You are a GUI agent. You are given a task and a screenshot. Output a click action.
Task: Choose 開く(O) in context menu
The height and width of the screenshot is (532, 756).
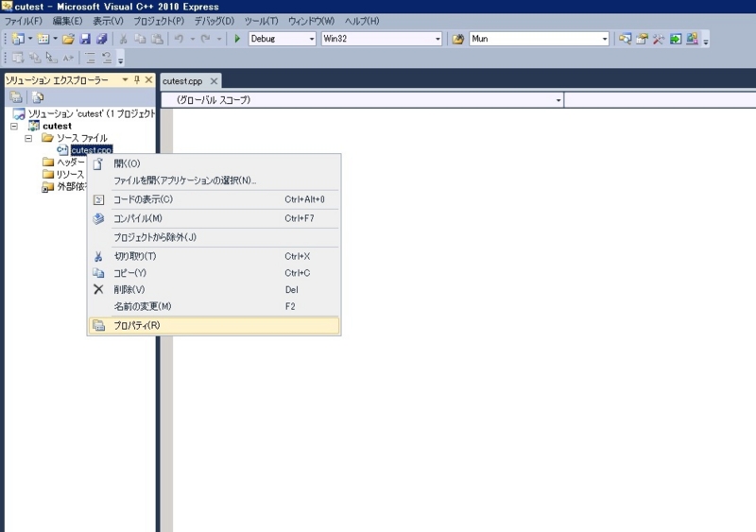click(x=215, y=164)
